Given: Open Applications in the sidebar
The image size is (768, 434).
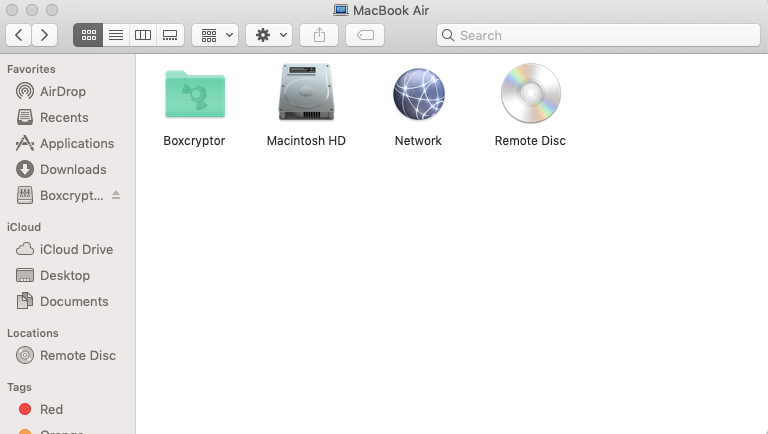Looking at the screenshot, I should (68, 144).
